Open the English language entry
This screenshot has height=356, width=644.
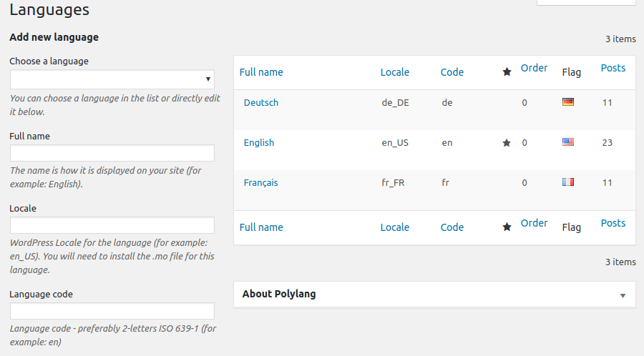click(x=259, y=143)
